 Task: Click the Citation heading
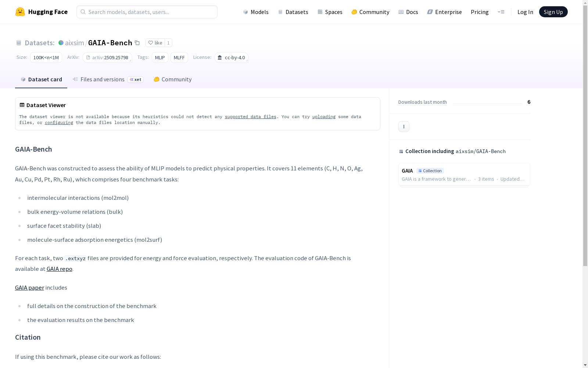(x=28, y=337)
